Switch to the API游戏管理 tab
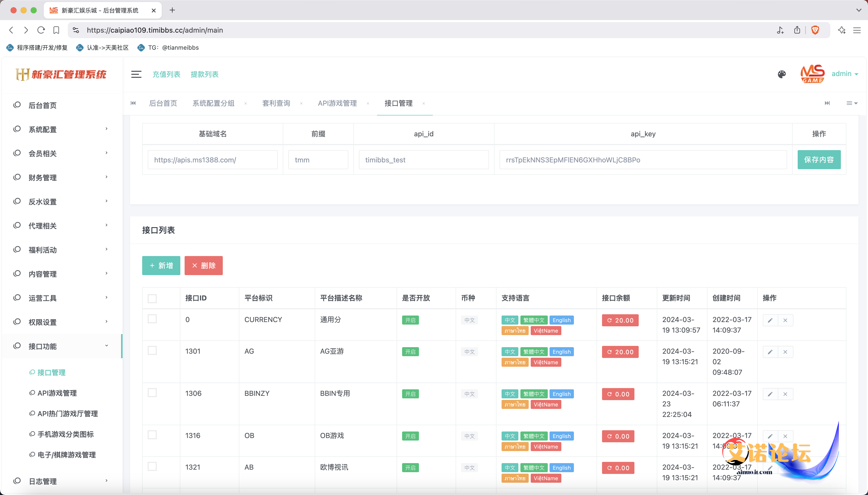The height and width of the screenshot is (495, 868). 337,103
